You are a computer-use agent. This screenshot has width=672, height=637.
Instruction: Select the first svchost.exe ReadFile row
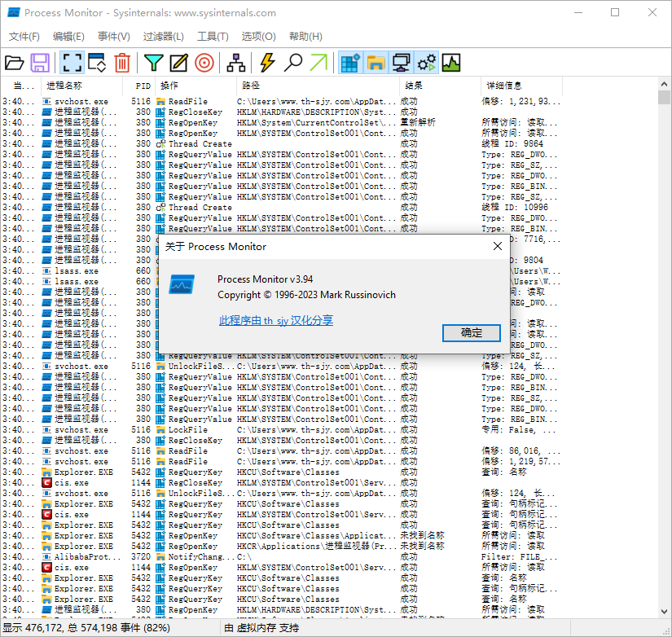pyautogui.click(x=281, y=102)
